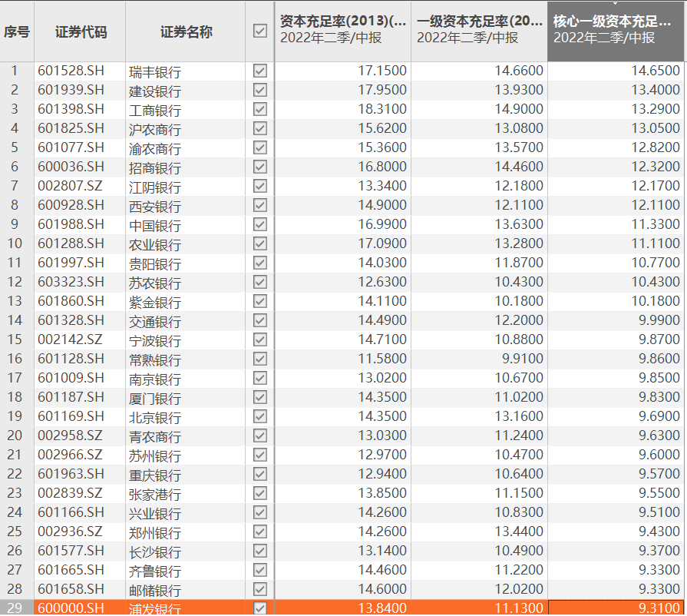
Task: Click the name 苏农银行
Action: tap(154, 283)
